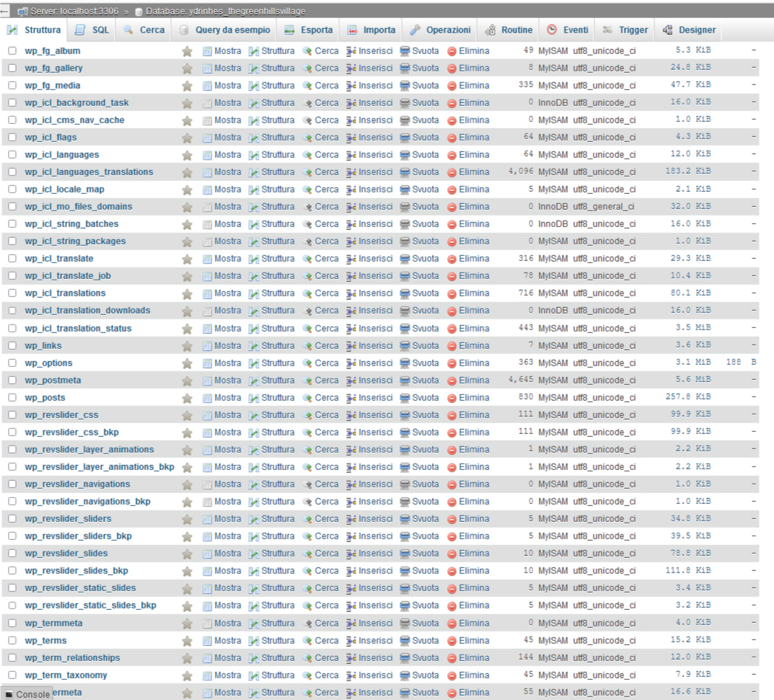Click the red Elimina icon for wp_icl_translations
Viewport: 774px width, 700px height.
tap(452, 295)
